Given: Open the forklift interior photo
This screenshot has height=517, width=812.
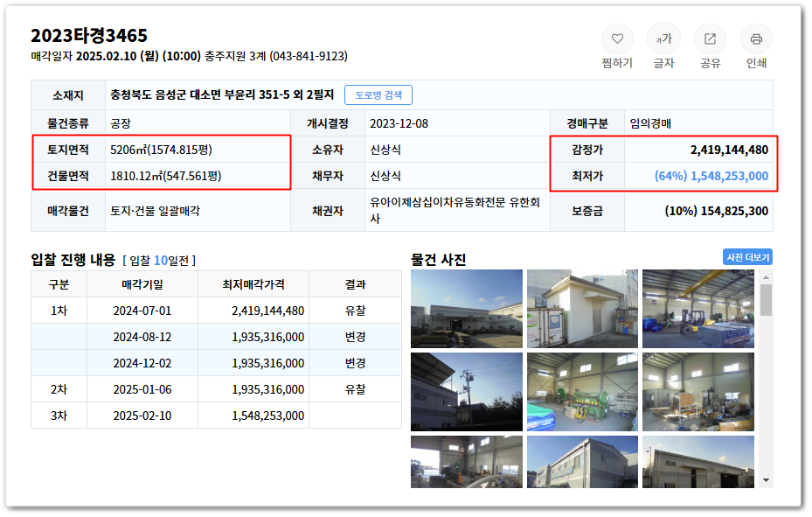Looking at the screenshot, I should point(698,308).
